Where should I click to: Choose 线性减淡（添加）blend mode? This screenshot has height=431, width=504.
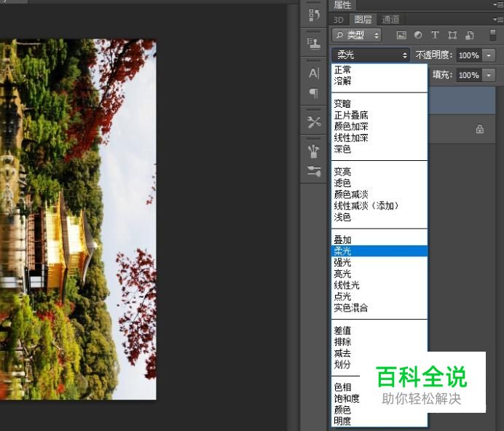pos(379,206)
